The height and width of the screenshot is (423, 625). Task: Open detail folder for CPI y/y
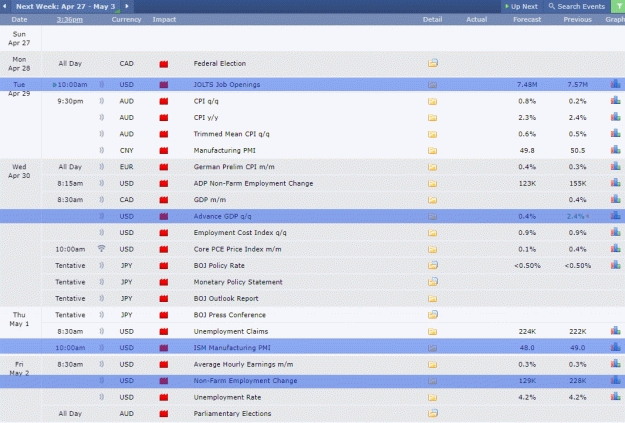(x=432, y=118)
